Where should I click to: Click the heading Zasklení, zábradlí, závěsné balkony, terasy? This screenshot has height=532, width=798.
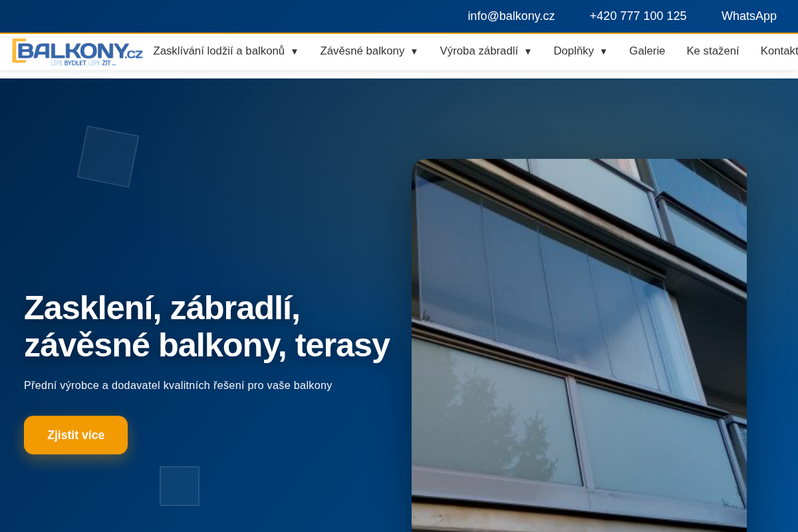[x=207, y=327]
